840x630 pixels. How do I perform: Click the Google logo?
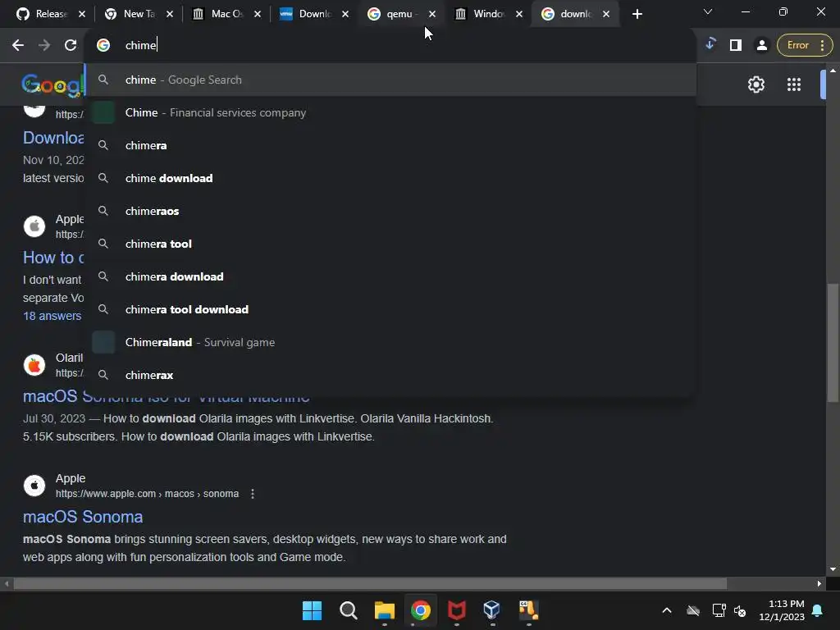coord(52,84)
